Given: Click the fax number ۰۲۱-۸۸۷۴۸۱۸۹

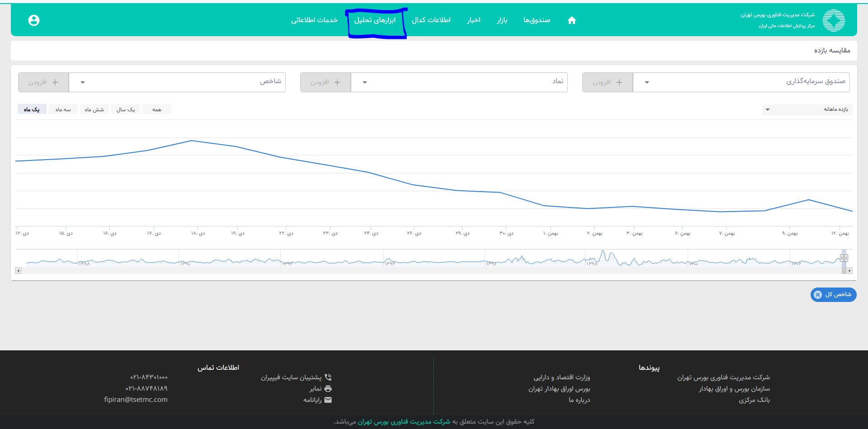Looking at the screenshot, I should click(146, 388).
